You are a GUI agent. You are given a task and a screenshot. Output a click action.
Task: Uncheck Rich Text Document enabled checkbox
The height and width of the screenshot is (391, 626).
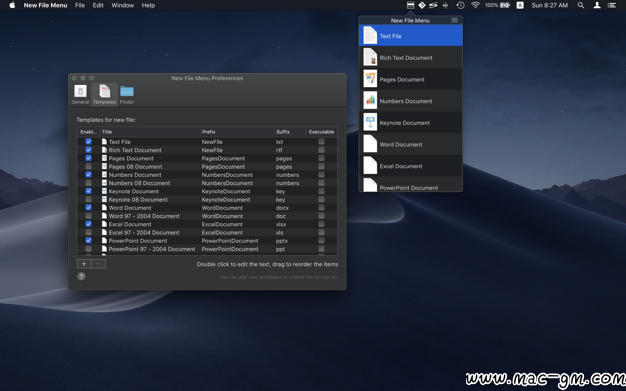(x=89, y=150)
